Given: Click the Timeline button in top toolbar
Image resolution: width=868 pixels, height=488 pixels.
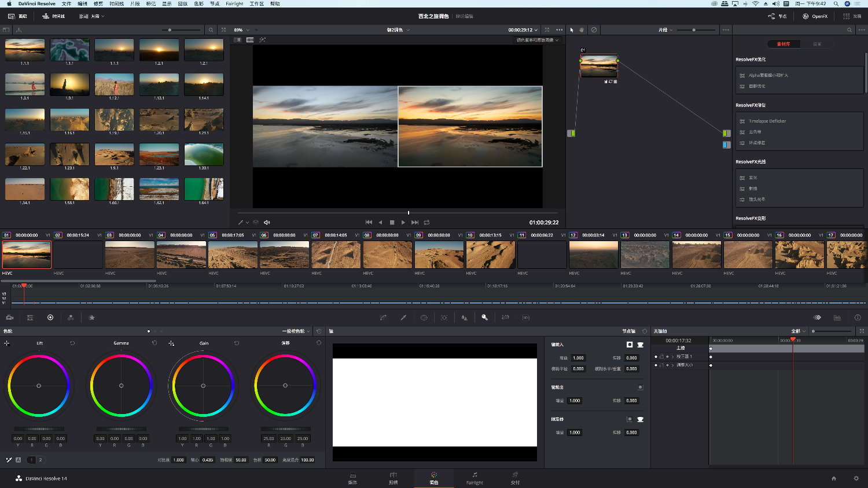Looking at the screenshot, I should tap(54, 16).
